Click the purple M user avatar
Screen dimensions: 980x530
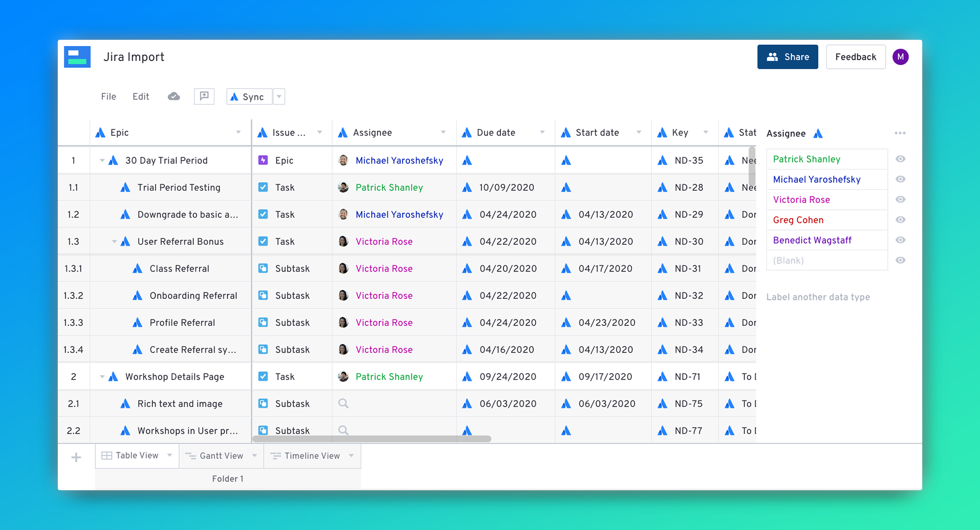pyautogui.click(x=900, y=57)
